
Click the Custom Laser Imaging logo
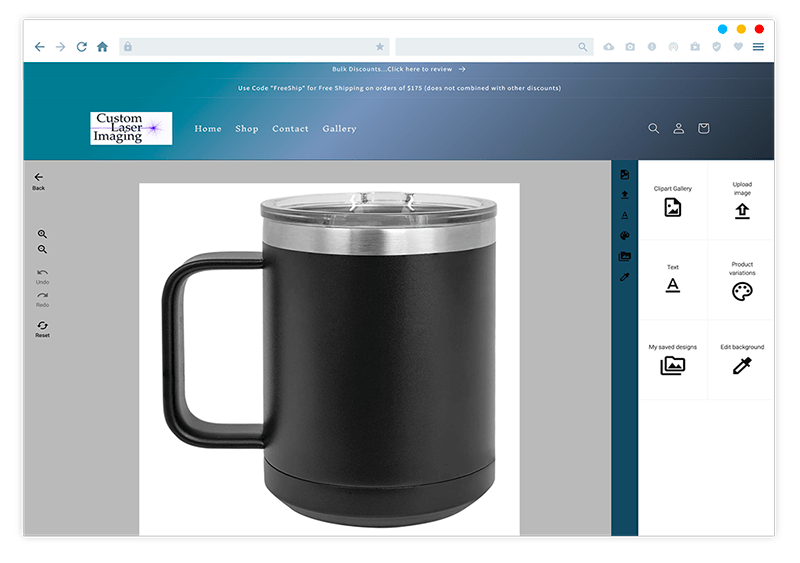[x=131, y=128]
